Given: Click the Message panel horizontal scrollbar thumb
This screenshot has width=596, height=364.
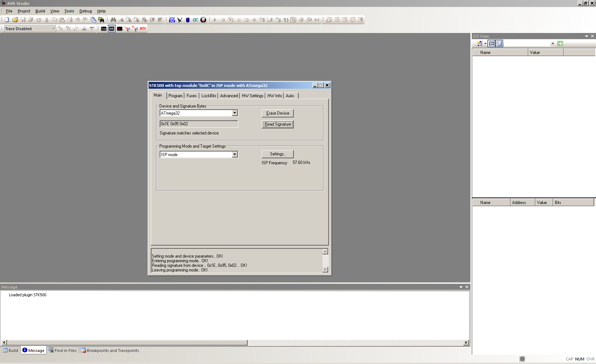Looking at the screenshot, I should (x=127, y=343).
